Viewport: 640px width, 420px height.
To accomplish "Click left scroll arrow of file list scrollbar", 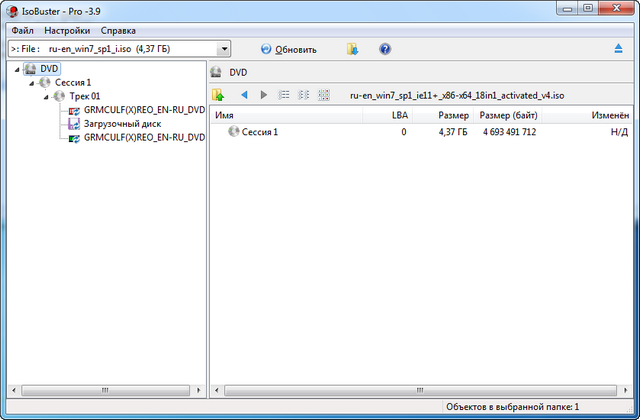I will 217,391.
